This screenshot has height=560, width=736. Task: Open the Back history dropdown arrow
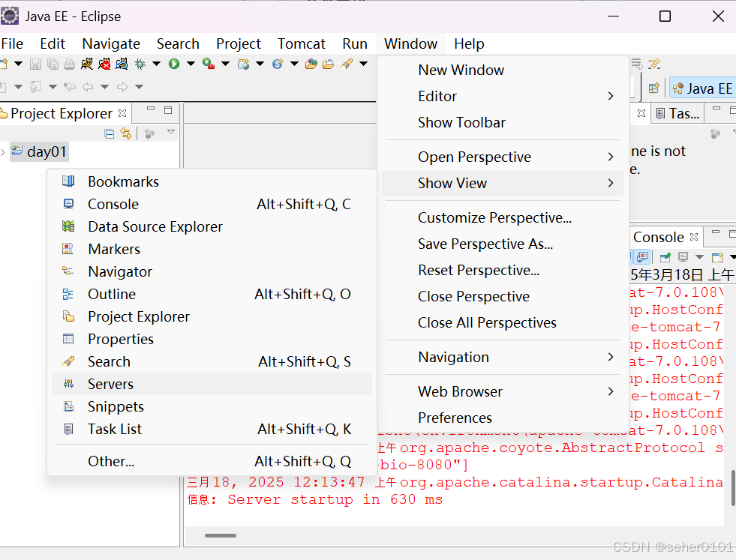[105, 87]
